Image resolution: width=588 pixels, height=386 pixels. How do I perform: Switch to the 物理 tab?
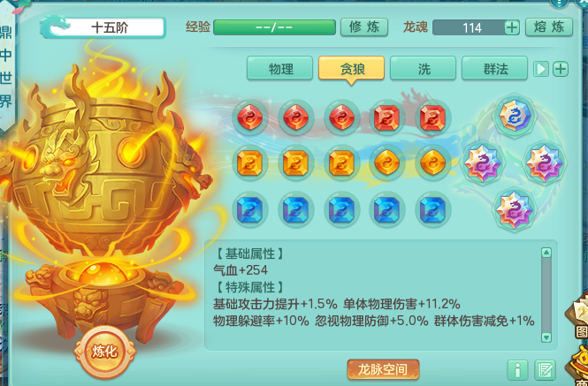pos(279,68)
